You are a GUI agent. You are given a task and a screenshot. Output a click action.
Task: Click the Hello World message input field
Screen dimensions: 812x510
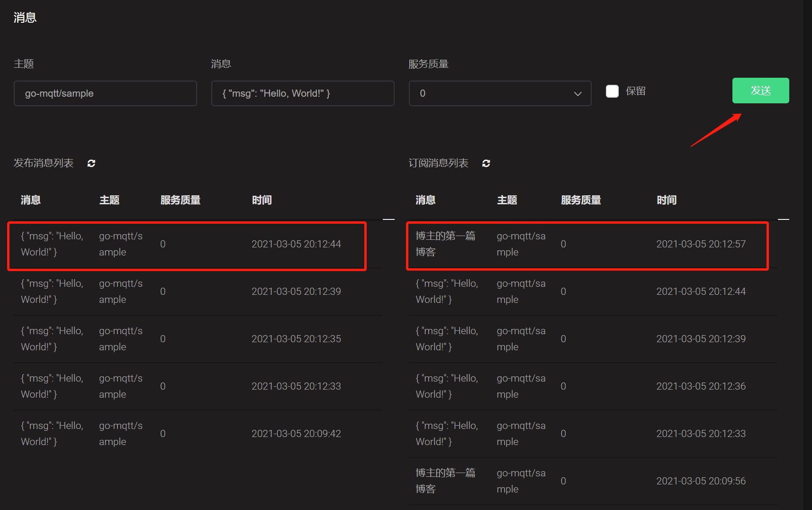pyautogui.click(x=302, y=93)
